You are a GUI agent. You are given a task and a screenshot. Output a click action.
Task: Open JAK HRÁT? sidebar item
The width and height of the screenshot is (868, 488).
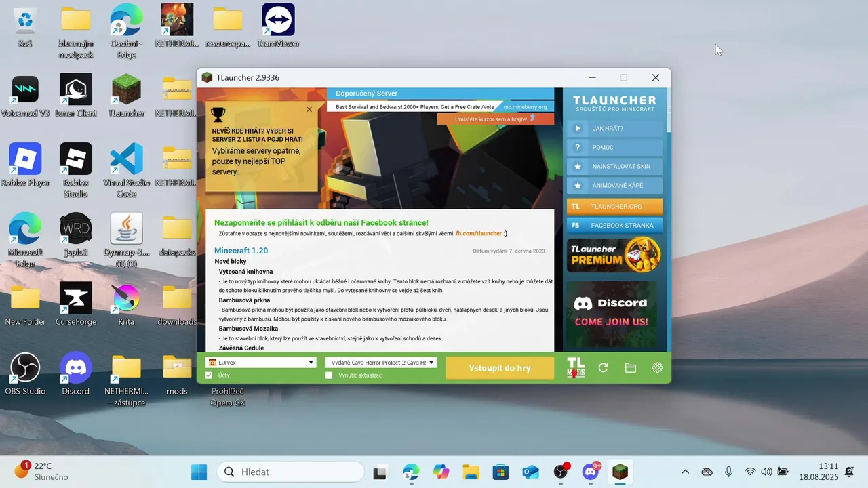pyautogui.click(x=615, y=128)
